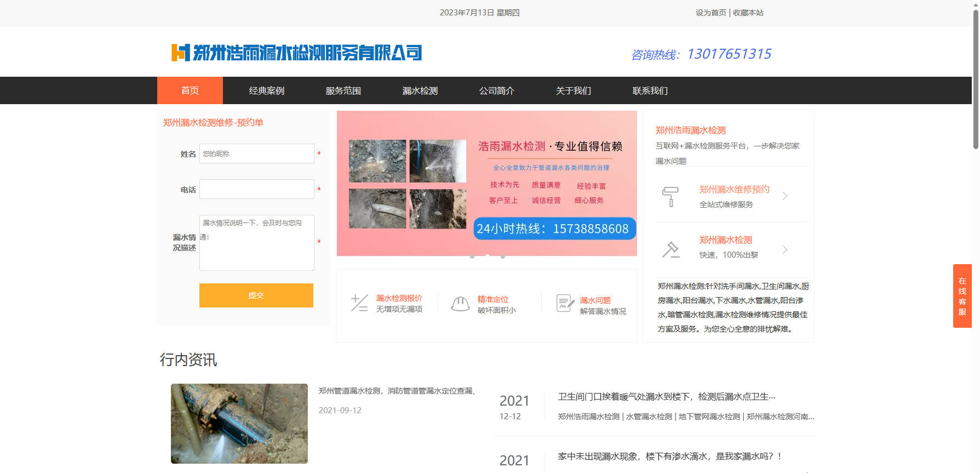Submit the booking form with 提交 button
The image size is (980, 473).
click(x=256, y=295)
